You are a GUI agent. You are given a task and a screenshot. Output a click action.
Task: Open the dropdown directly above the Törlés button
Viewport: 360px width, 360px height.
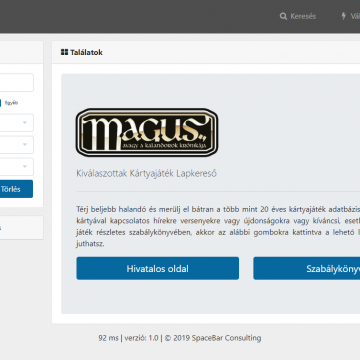[x=16, y=167]
